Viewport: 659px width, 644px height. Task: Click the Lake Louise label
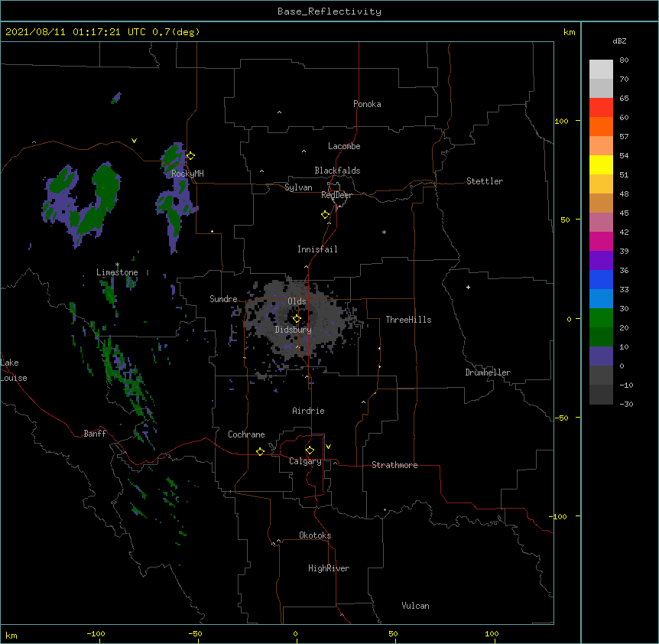14,370
